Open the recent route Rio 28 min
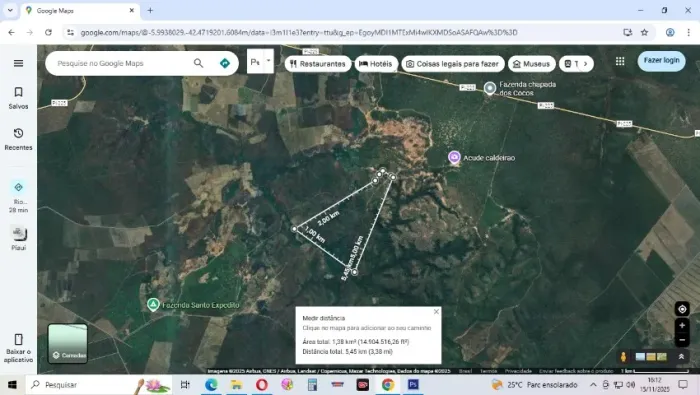This screenshot has width=700, height=395. 18,197
